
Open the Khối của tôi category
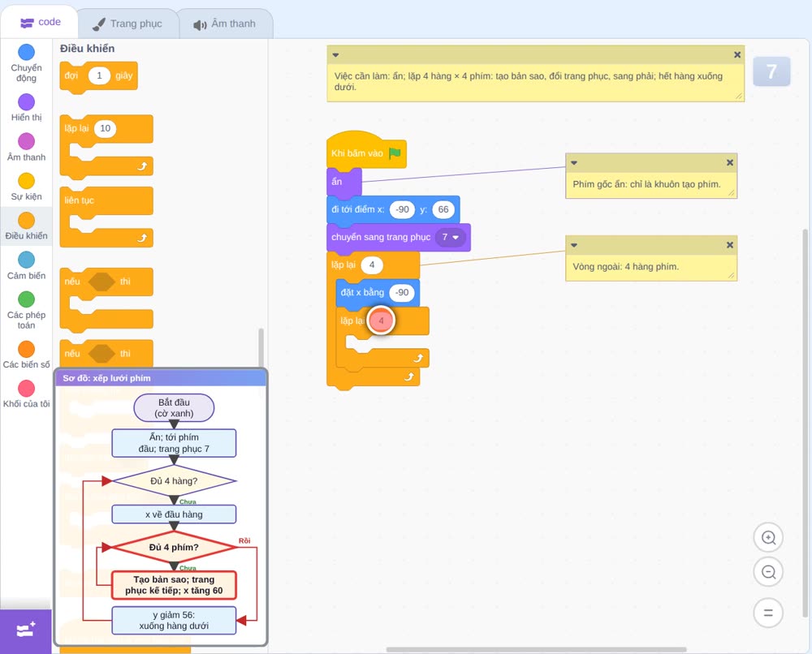click(26, 394)
